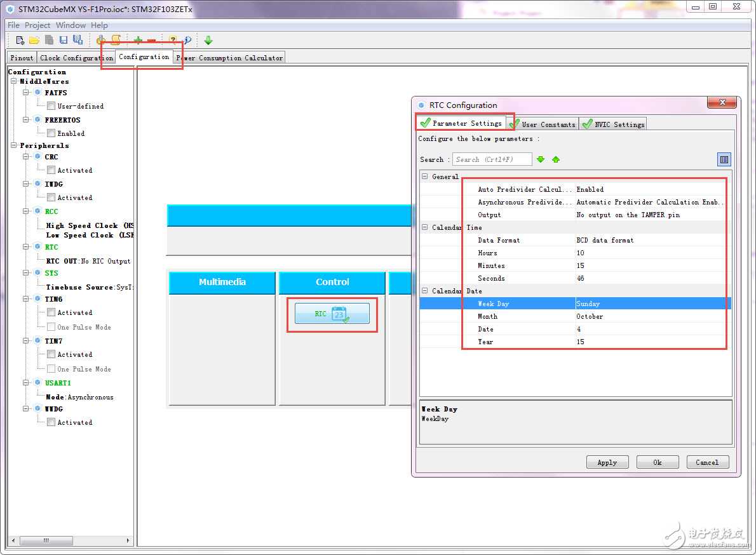
Task: Click the parameter Search input field
Action: point(492,159)
